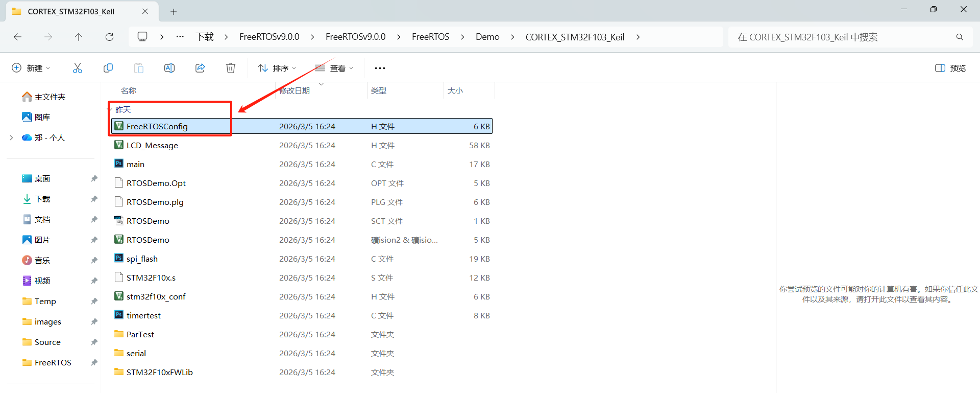Collapse the 昨天 file group
980x393 pixels.
(x=110, y=109)
